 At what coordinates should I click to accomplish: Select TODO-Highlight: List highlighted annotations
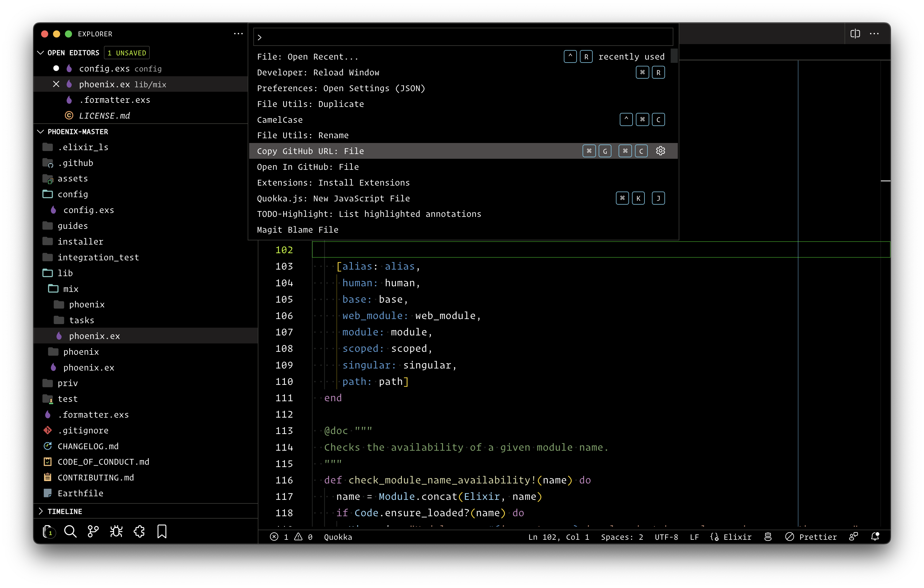coord(463,214)
